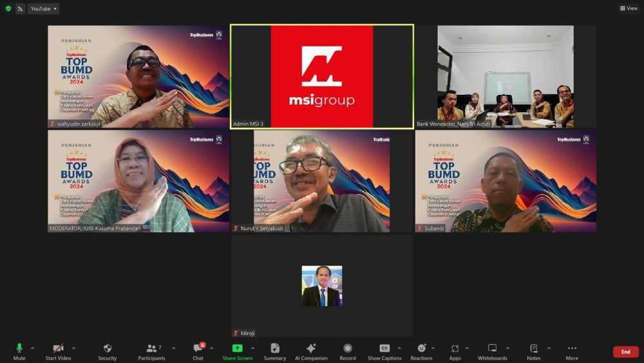Expand audio options arrow beside Mute

coord(33,348)
